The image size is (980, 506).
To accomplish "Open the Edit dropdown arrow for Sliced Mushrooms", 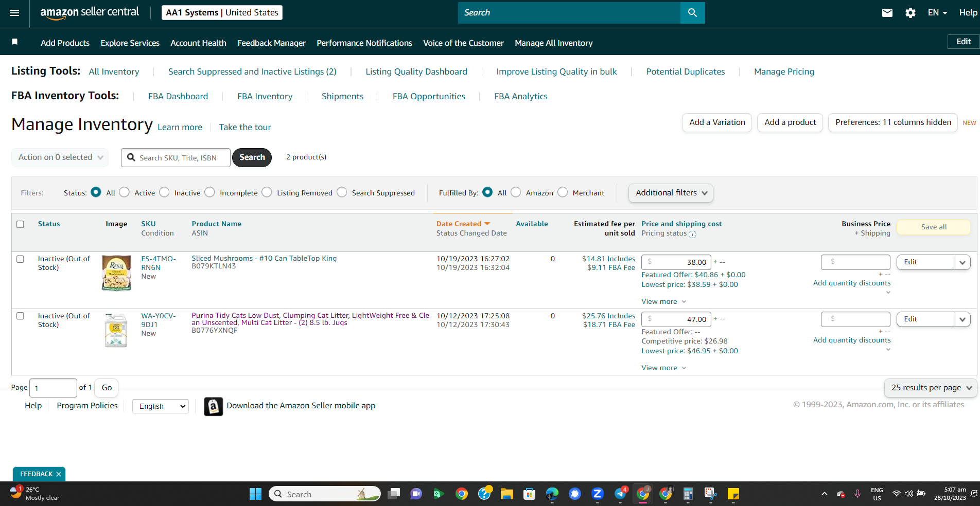I will click(962, 262).
